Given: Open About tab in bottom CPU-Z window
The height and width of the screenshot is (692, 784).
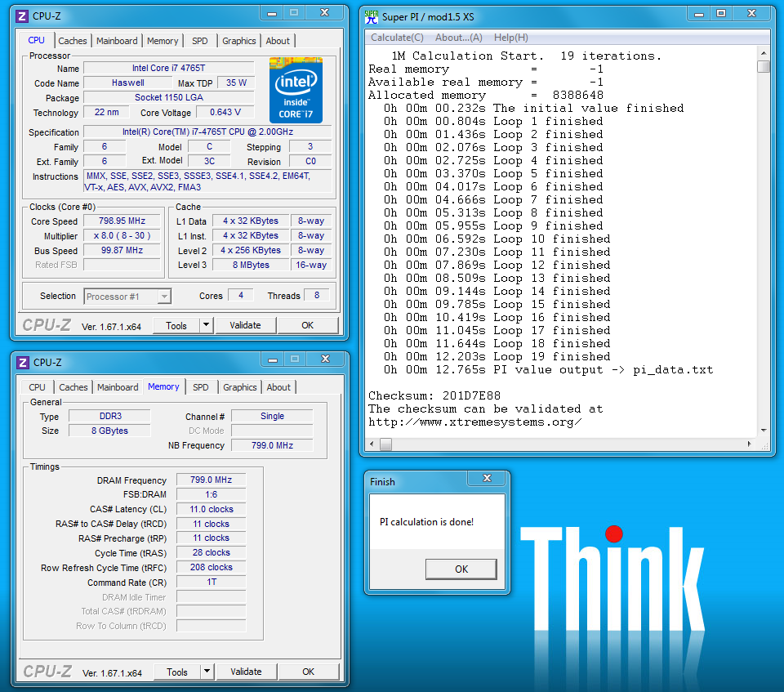Looking at the screenshot, I should pyautogui.click(x=278, y=387).
